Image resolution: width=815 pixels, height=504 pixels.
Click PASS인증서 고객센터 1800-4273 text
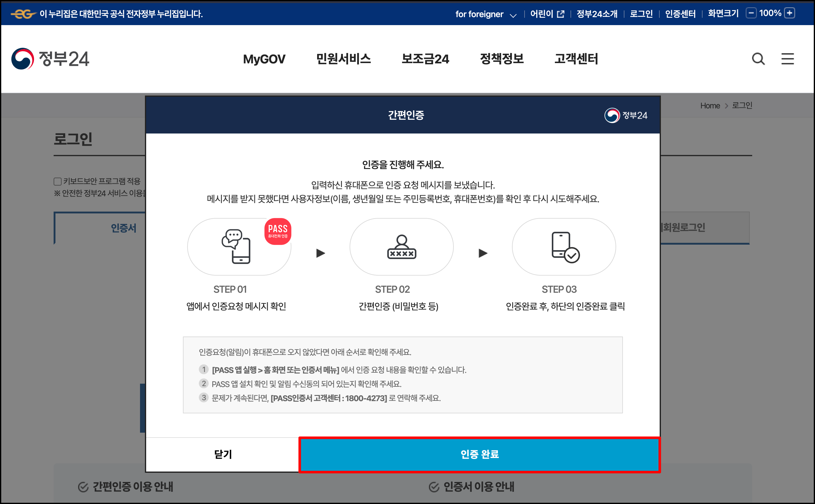[x=329, y=398]
